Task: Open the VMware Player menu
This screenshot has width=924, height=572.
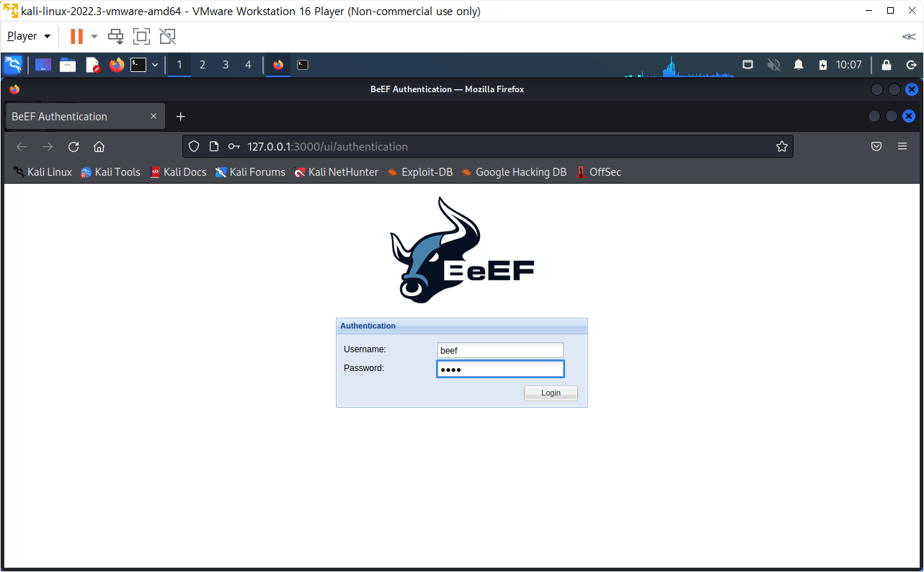Action: pos(29,36)
